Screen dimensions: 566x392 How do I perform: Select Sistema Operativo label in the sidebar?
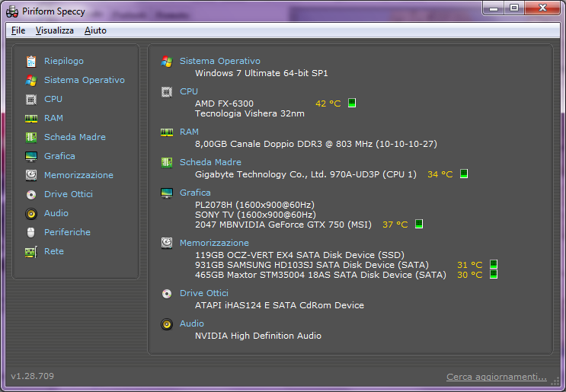[85, 80]
